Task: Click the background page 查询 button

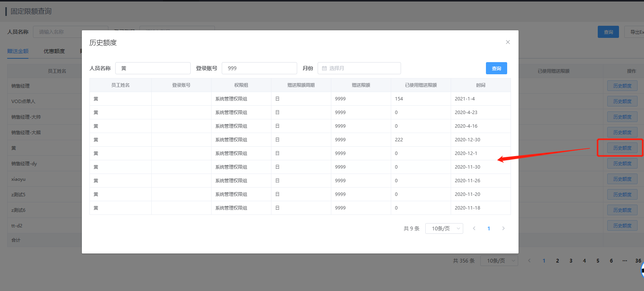Action: (608, 32)
